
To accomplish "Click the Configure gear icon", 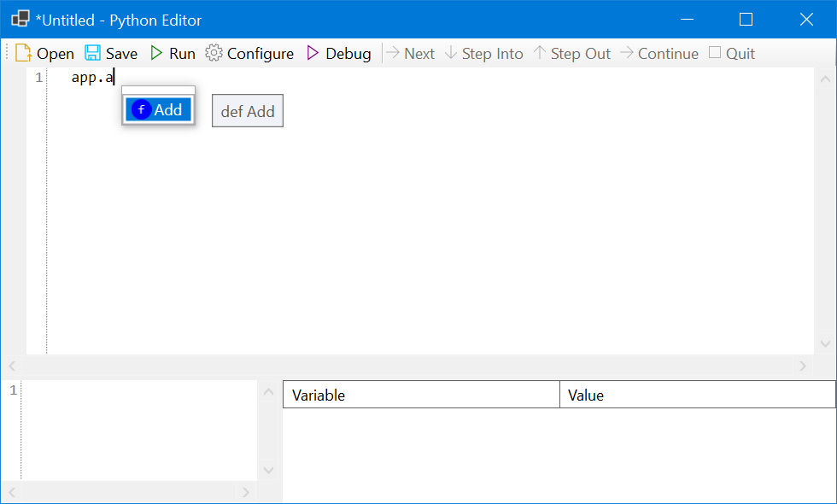I will (214, 53).
